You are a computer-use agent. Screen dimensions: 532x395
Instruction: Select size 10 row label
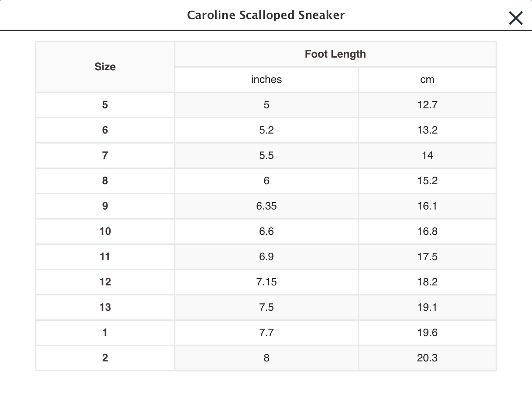(105, 231)
